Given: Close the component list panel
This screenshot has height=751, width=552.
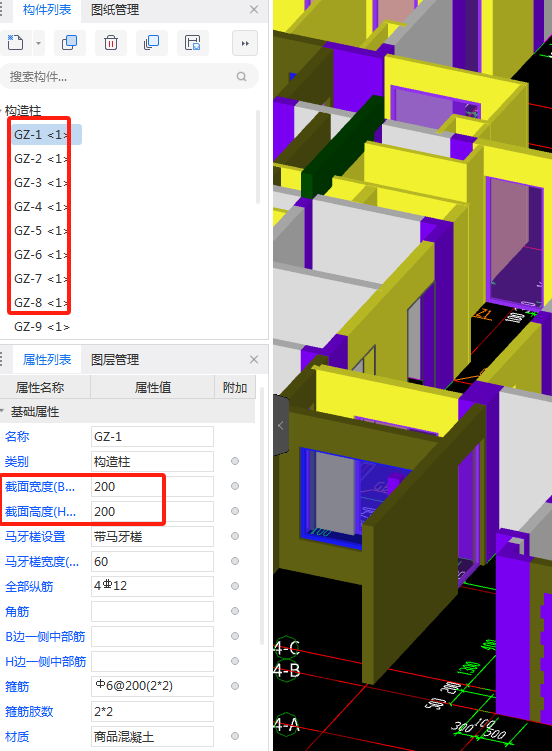Looking at the screenshot, I should (254, 10).
